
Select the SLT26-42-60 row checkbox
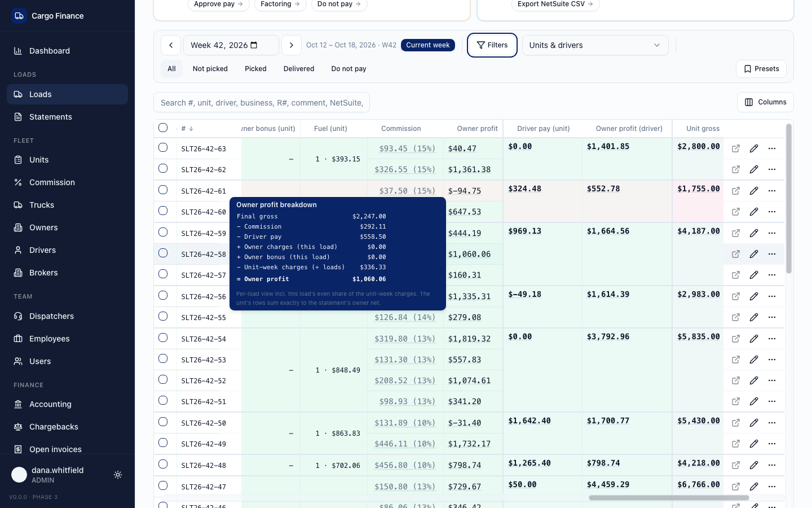pyautogui.click(x=163, y=211)
